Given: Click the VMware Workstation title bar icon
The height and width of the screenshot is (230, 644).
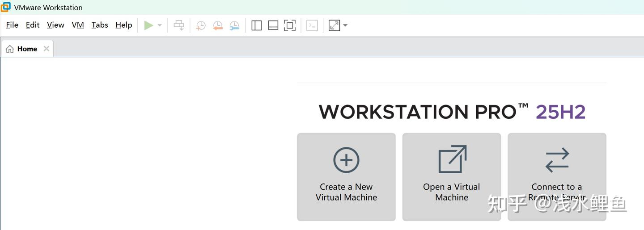Looking at the screenshot, I should pyautogui.click(x=6, y=7).
